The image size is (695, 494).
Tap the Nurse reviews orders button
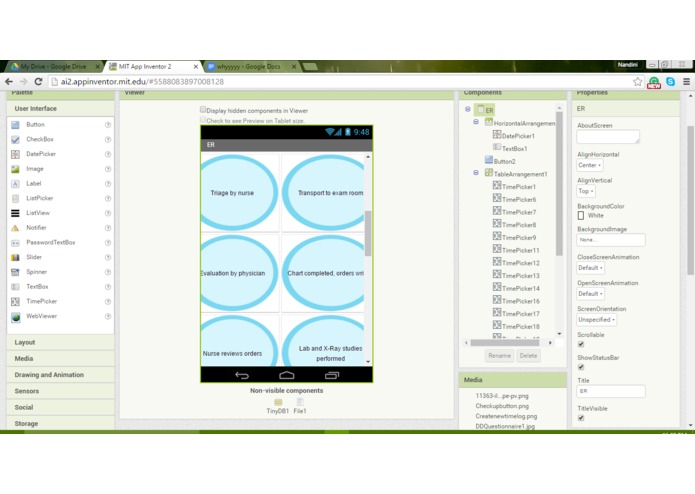(x=239, y=342)
